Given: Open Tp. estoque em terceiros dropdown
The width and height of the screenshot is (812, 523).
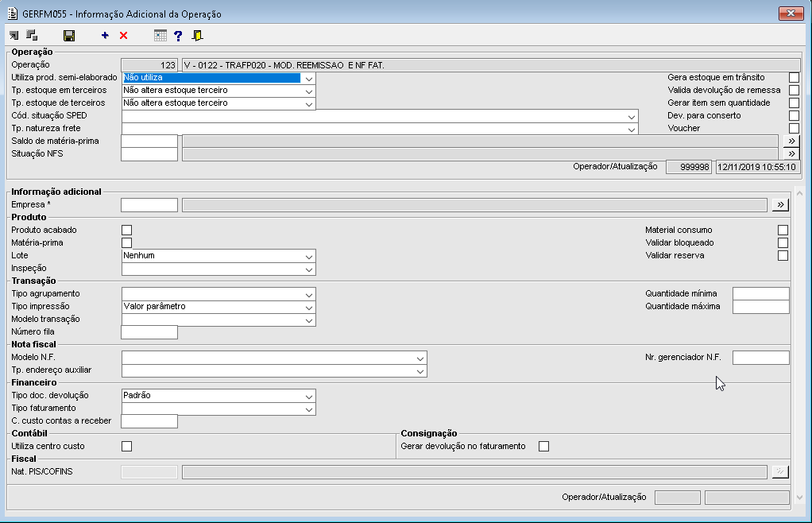Looking at the screenshot, I should pos(308,91).
